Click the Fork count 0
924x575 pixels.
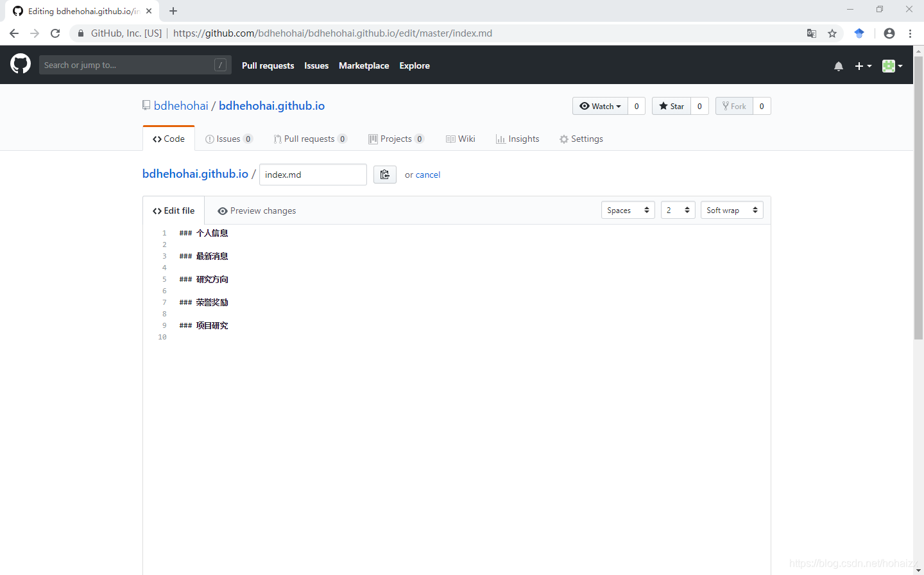click(x=762, y=106)
